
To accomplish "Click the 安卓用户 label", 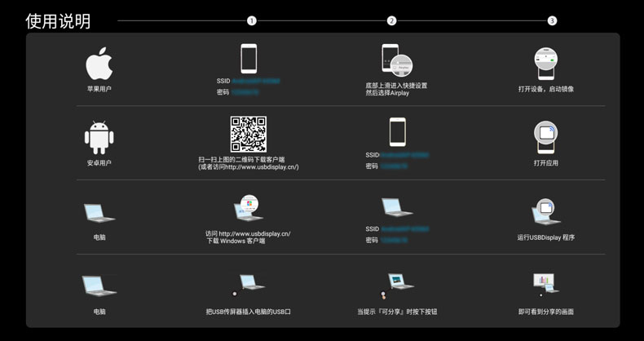I will (x=99, y=163).
